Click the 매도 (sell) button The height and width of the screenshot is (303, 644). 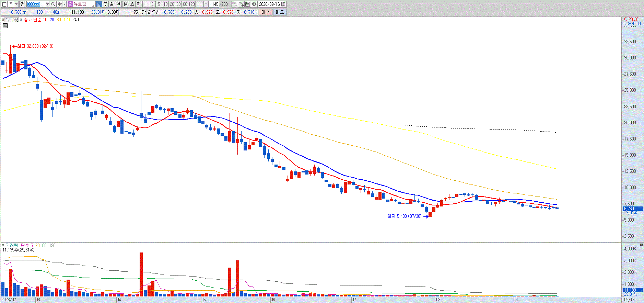click(280, 12)
